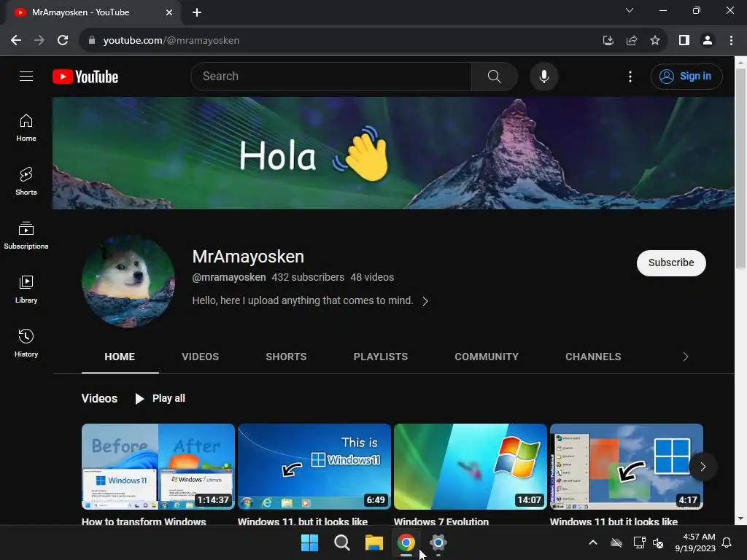Go to Home in sidebar
The width and height of the screenshot is (747, 560).
pos(26,128)
